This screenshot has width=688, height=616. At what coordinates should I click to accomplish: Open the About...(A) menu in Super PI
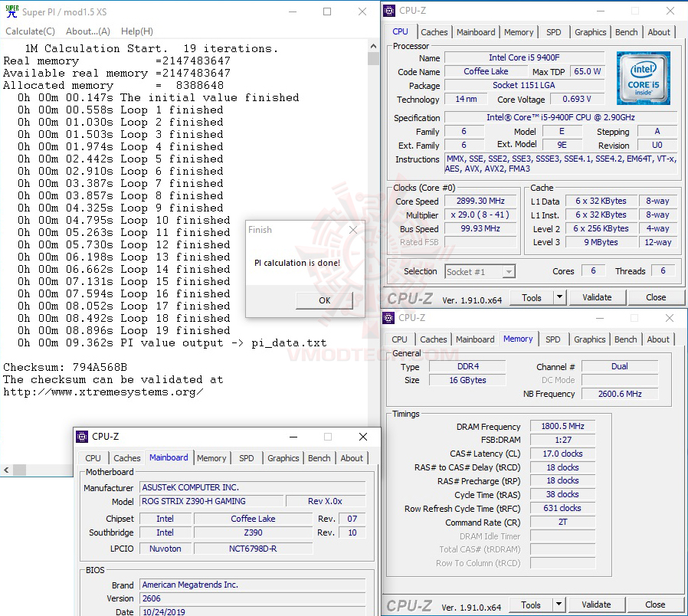88,31
